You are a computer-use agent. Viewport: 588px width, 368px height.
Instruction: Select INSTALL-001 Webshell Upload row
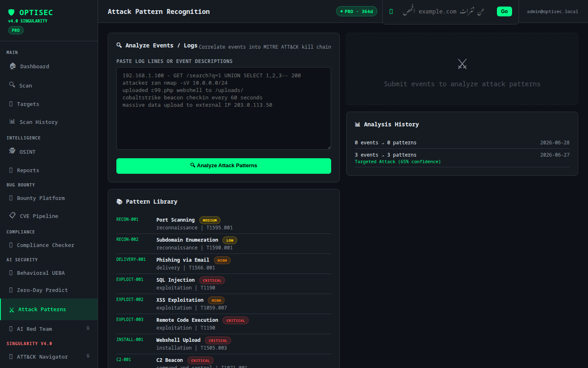(224, 344)
